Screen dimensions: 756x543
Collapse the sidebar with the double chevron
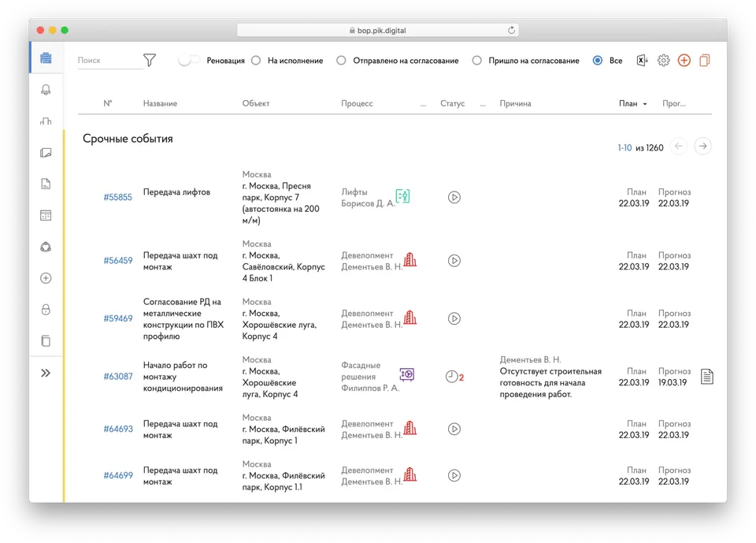click(45, 372)
